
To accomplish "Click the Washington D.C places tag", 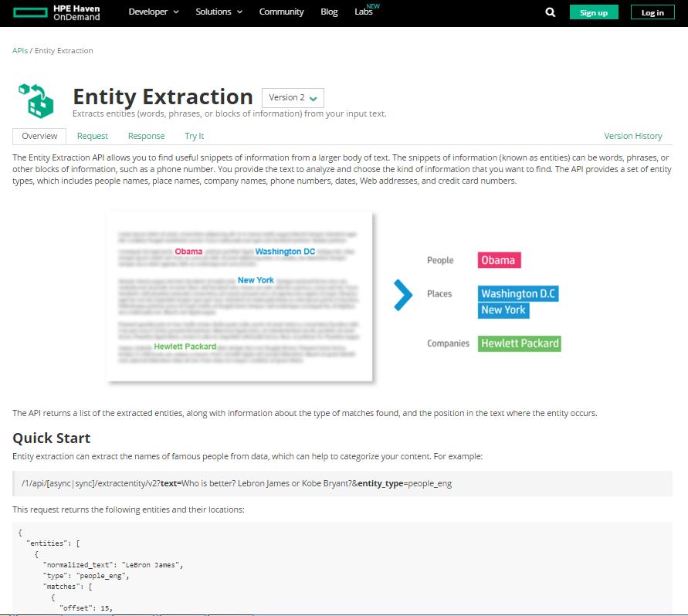I will pos(518,293).
